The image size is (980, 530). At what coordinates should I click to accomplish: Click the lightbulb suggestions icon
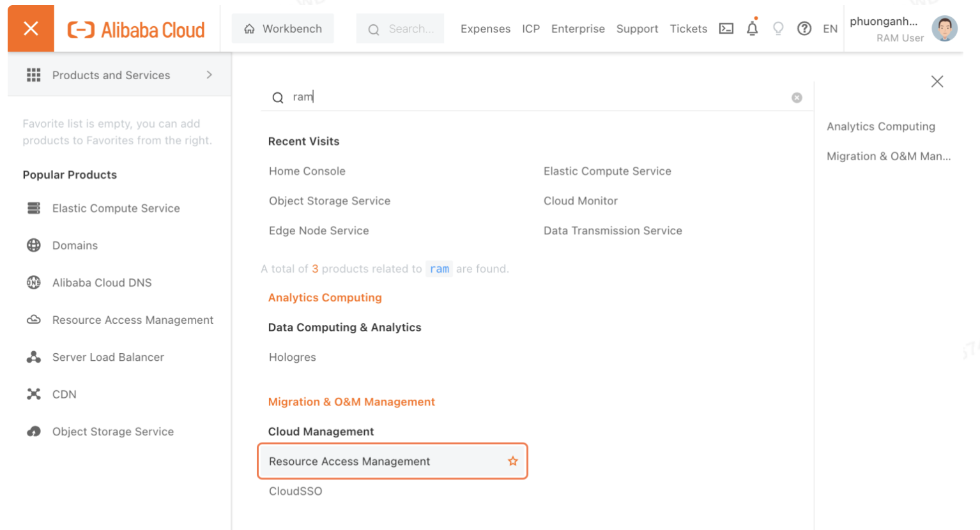(778, 29)
